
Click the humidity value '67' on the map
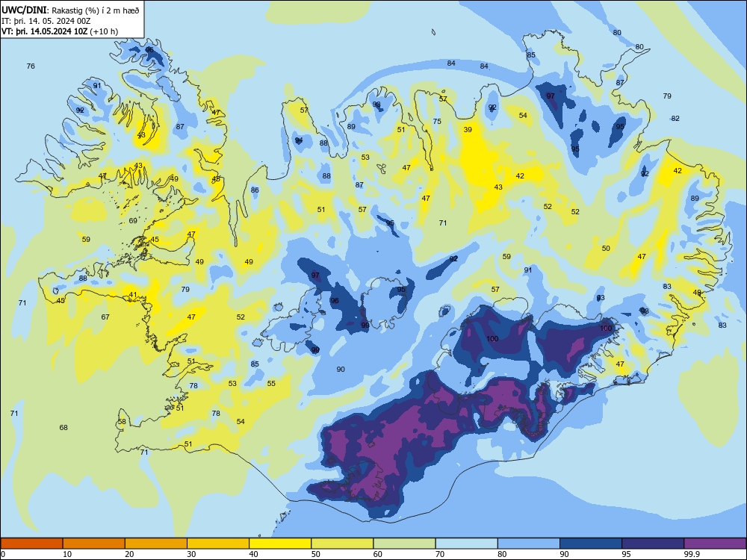(105, 317)
